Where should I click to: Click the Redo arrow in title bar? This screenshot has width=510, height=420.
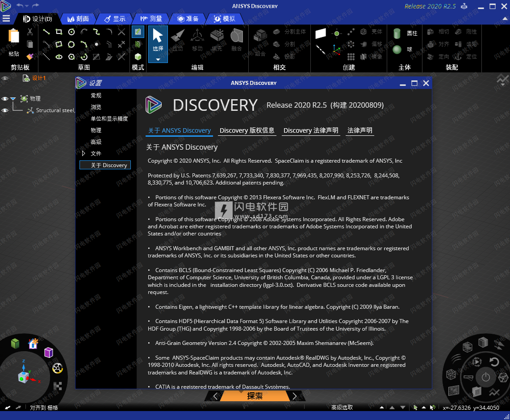[35, 5]
